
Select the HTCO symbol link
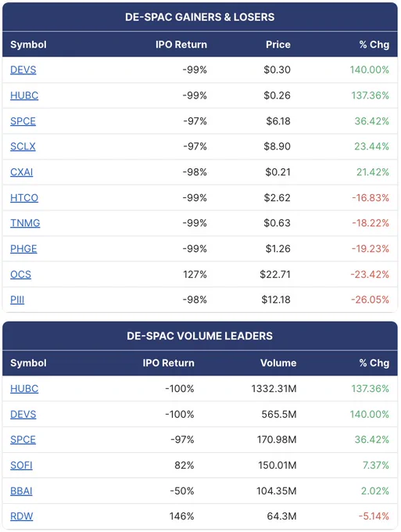[x=24, y=198]
